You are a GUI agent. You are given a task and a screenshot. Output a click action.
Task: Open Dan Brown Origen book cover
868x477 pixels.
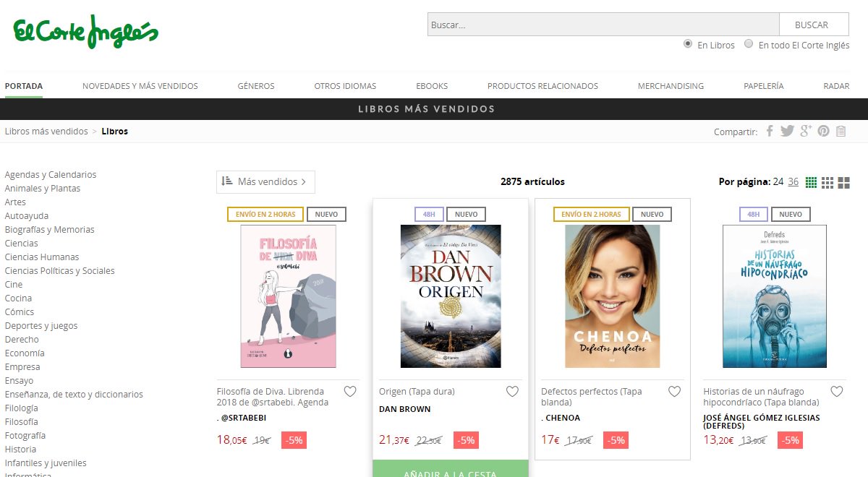(x=451, y=296)
